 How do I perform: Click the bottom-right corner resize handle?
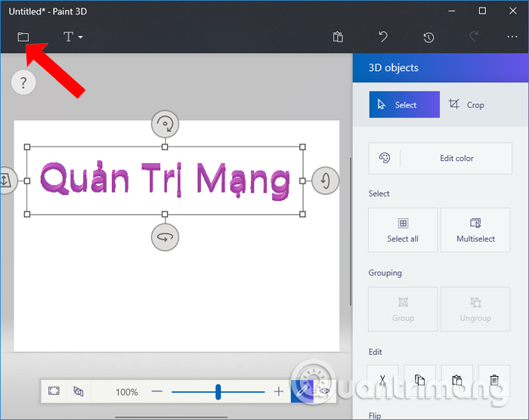[302, 215]
